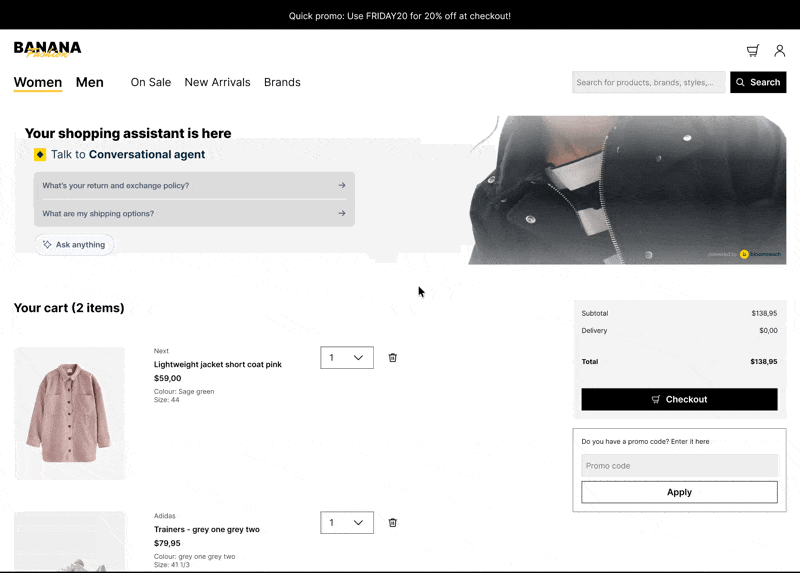This screenshot has height=573, width=800.
Task: Ask what are my shipping options
Action: coord(194,213)
